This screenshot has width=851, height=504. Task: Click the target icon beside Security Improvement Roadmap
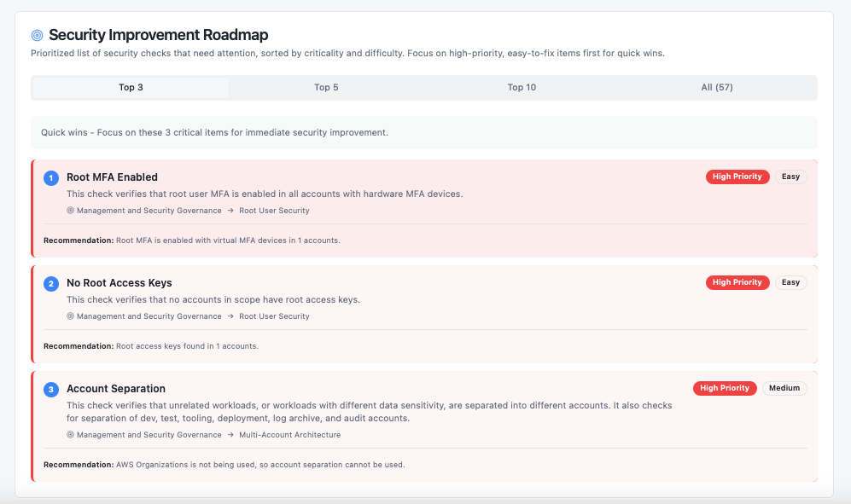(x=35, y=35)
